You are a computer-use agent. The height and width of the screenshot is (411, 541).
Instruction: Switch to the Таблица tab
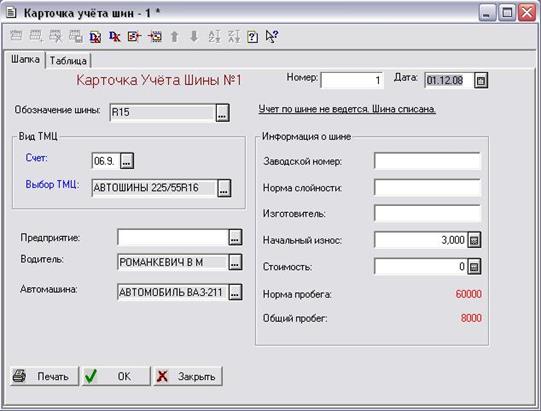tap(68, 61)
